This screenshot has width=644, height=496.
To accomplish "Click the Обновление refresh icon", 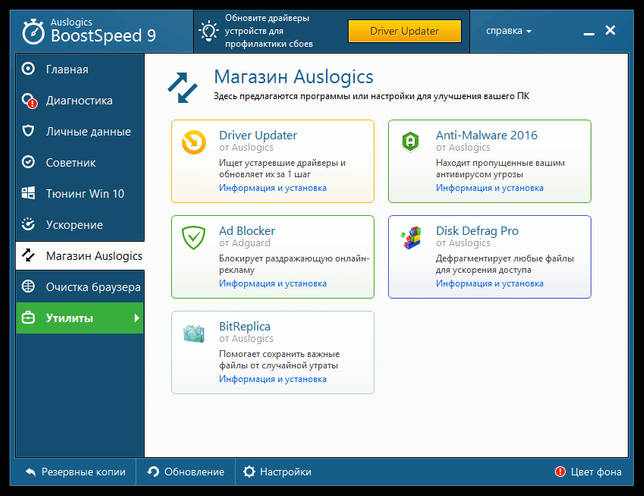I will (x=153, y=472).
